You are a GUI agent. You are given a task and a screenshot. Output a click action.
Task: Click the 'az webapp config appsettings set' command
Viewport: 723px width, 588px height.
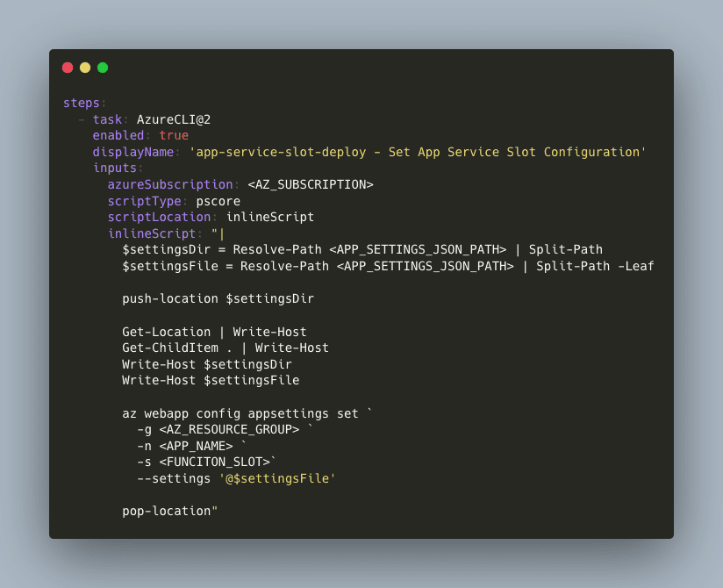pyautogui.click(x=240, y=413)
